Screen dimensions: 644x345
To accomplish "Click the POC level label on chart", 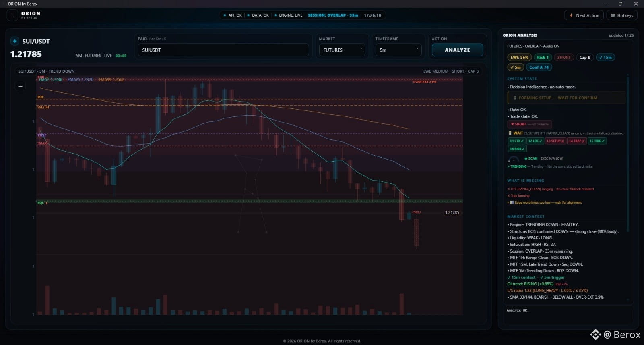I will tap(41, 97).
